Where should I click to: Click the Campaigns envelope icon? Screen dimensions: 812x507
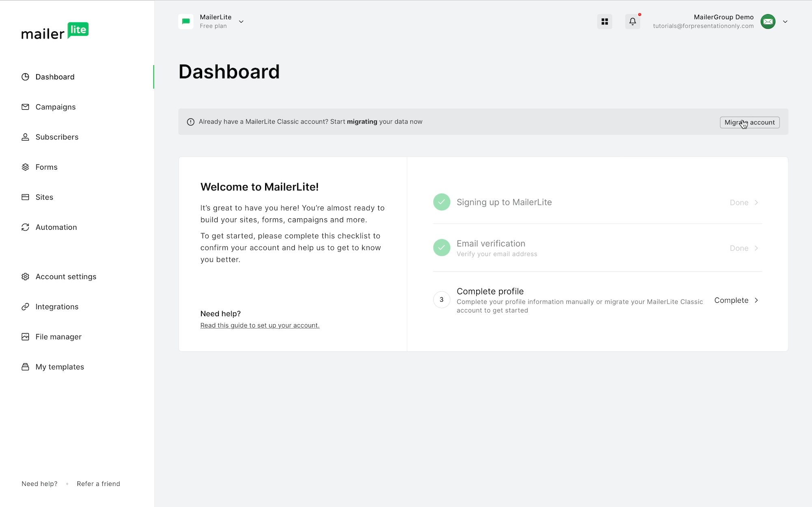tap(25, 107)
